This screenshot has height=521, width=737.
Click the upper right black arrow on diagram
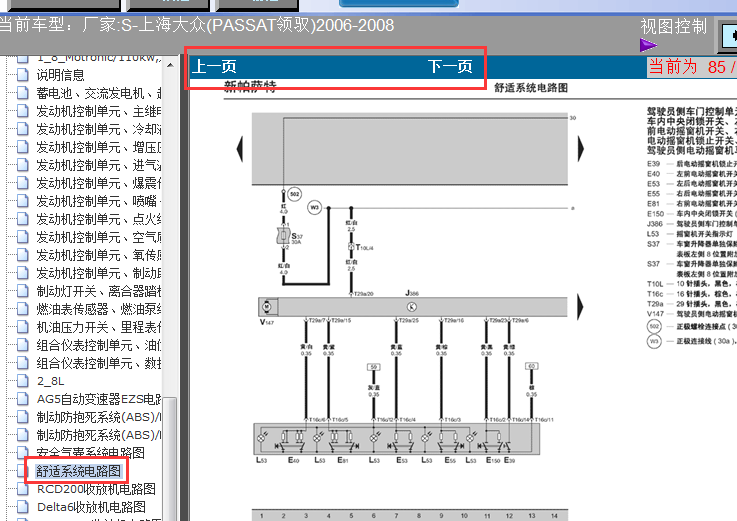point(580,149)
